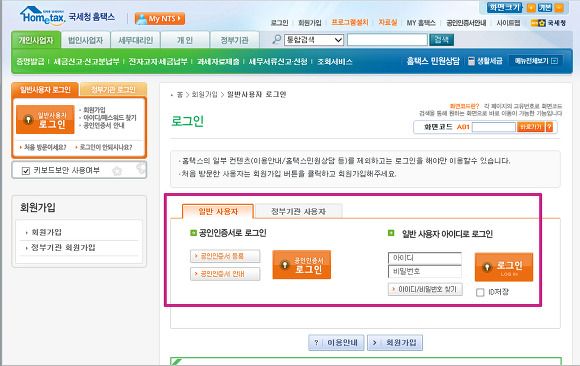Image resolution: width=580 pixels, height=366 pixels.
Task: Click the question mark icon beside 바로가기
Action: pos(550,127)
